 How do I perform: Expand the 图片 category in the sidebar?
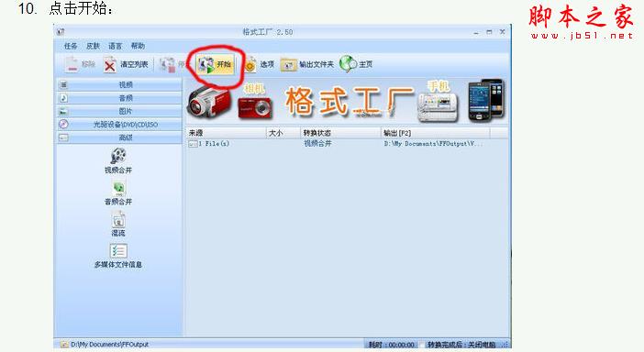pos(119,111)
